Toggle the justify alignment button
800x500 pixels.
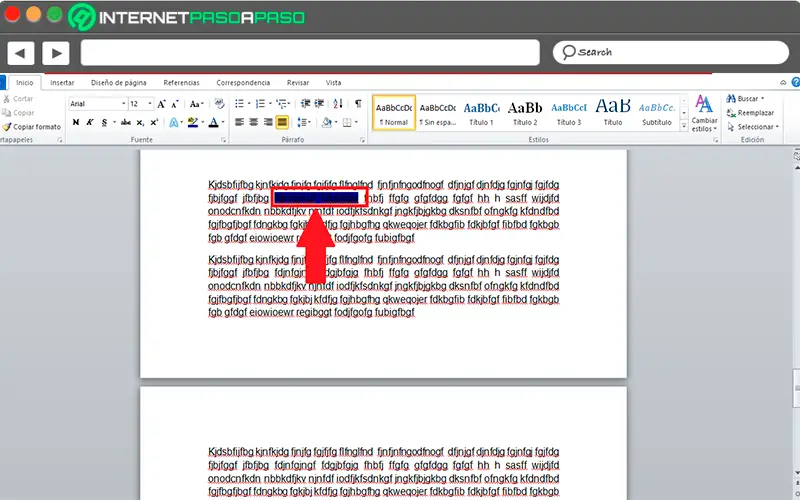point(282,122)
